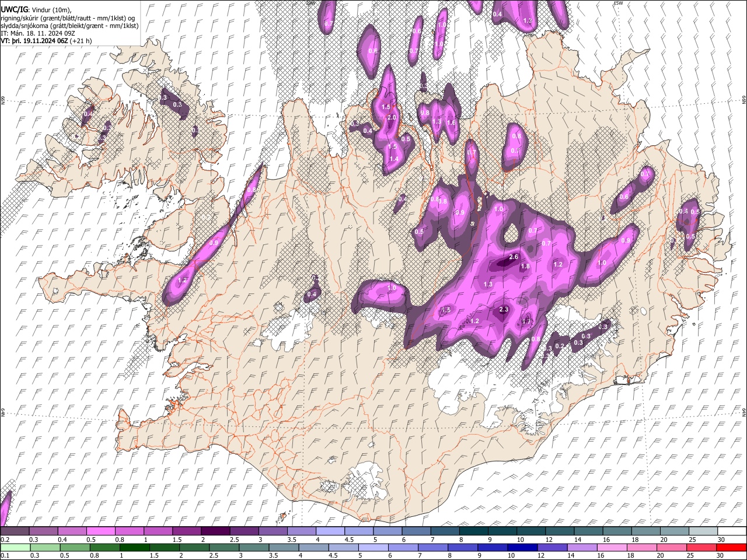This screenshot has width=747, height=560.
Task: Click the 'UWC/IG: Vindur (10m)' title line
Action: tap(36, 9)
